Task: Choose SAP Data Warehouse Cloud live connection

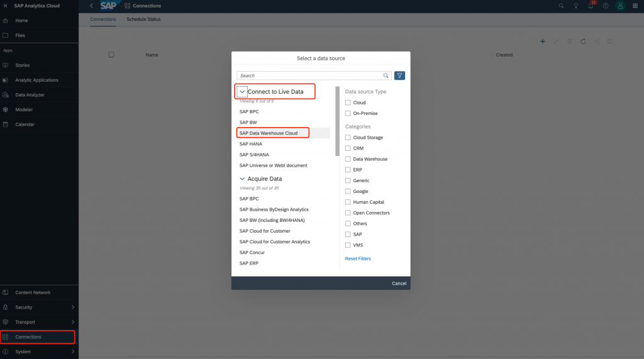Action: pos(284,133)
